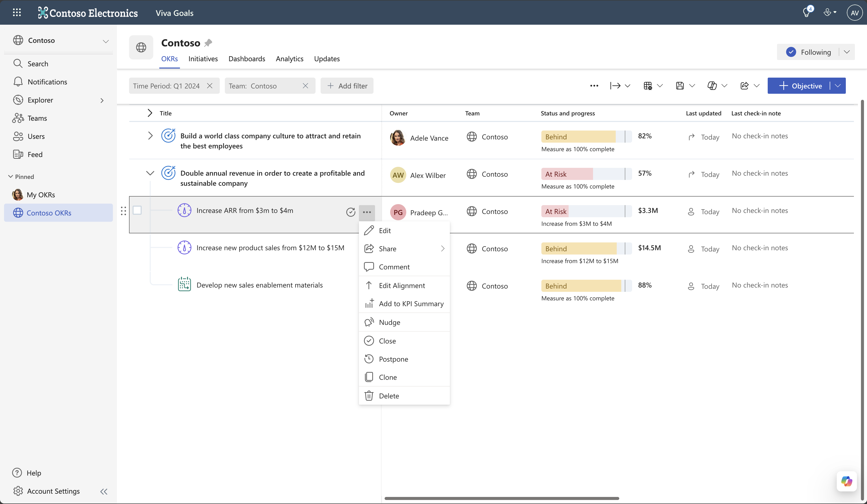Click the initiative icon for Develop new sales enablement

click(x=184, y=285)
